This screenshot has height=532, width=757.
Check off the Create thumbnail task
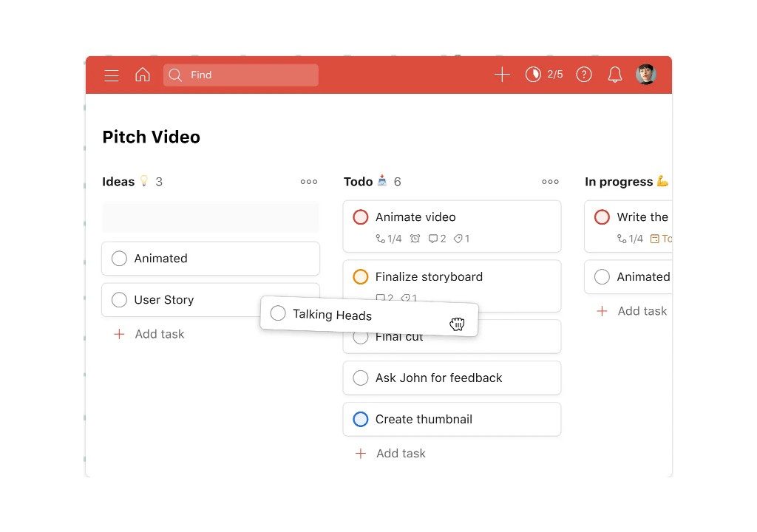[360, 419]
